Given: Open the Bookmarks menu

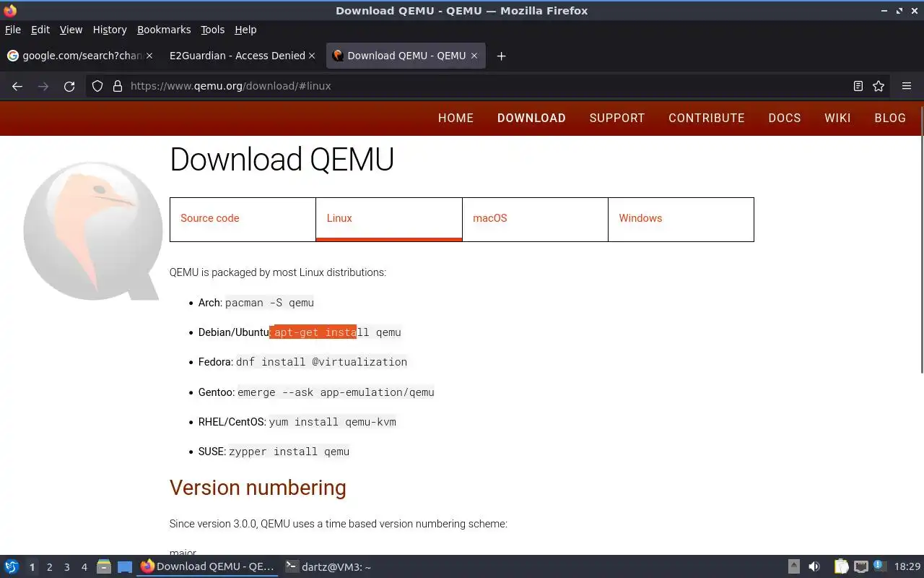Looking at the screenshot, I should point(164,30).
